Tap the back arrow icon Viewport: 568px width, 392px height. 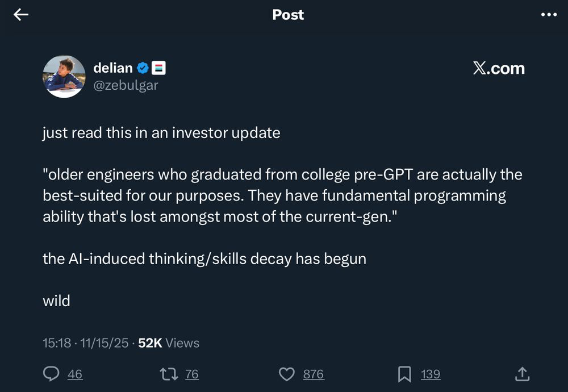(21, 15)
